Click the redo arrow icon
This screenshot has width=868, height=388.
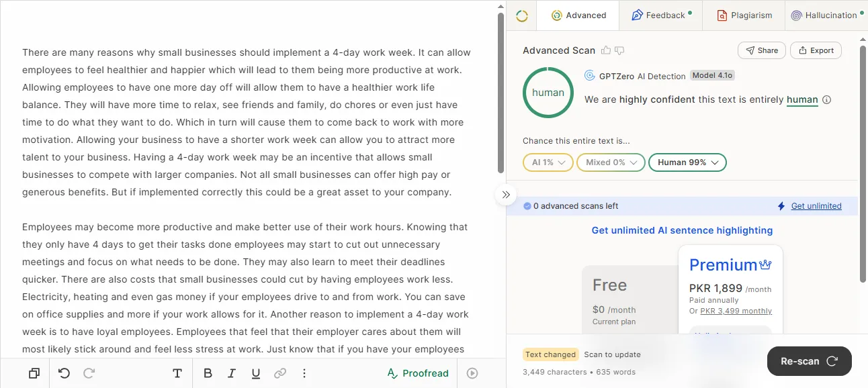click(x=89, y=373)
